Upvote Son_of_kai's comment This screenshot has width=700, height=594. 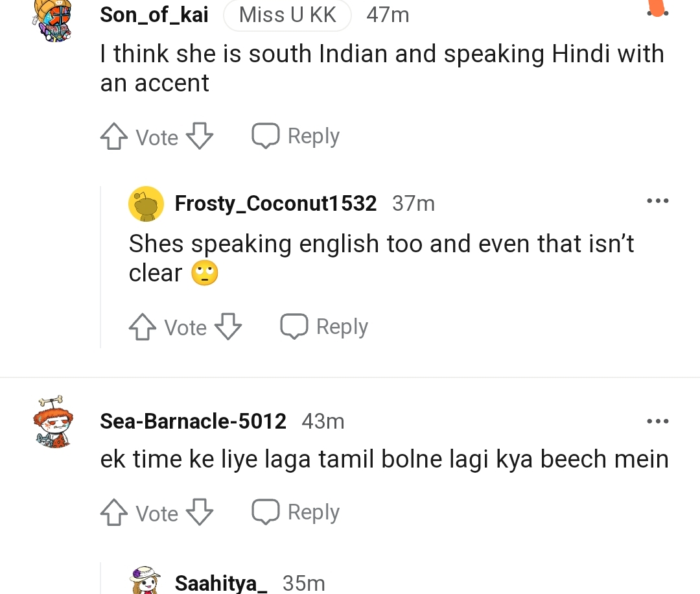114,137
